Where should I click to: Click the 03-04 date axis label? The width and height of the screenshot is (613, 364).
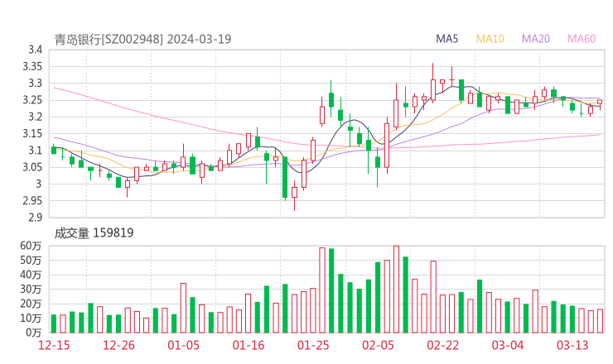click(x=508, y=345)
